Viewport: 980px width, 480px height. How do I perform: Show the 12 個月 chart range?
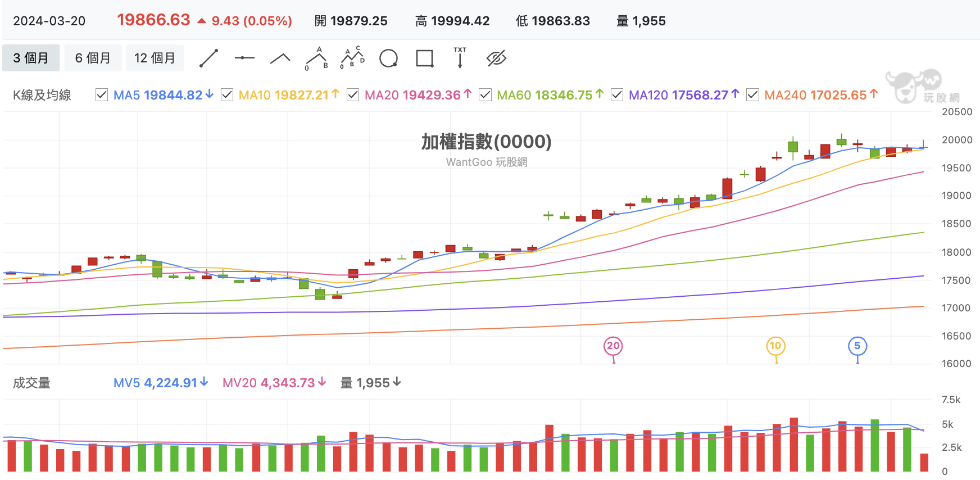(155, 58)
